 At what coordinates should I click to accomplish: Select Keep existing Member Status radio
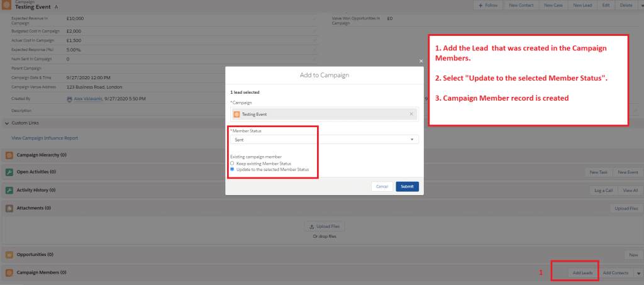pos(232,163)
